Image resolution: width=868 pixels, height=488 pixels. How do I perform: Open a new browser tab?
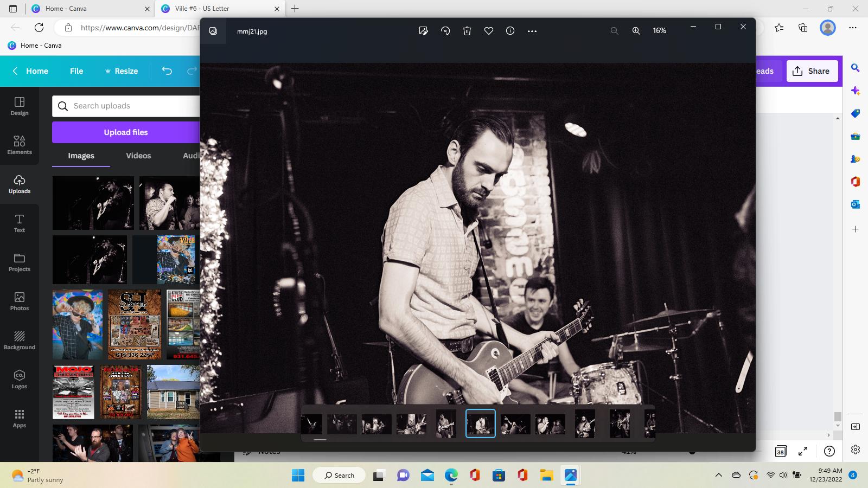click(x=295, y=9)
